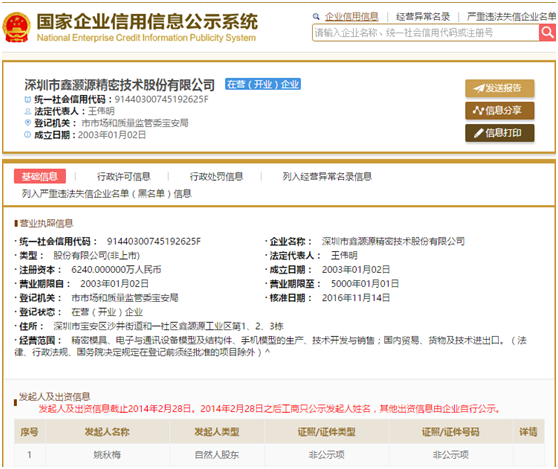Collapse 经营范围 text with caret
This screenshot has height=469, width=558.
click(268, 352)
